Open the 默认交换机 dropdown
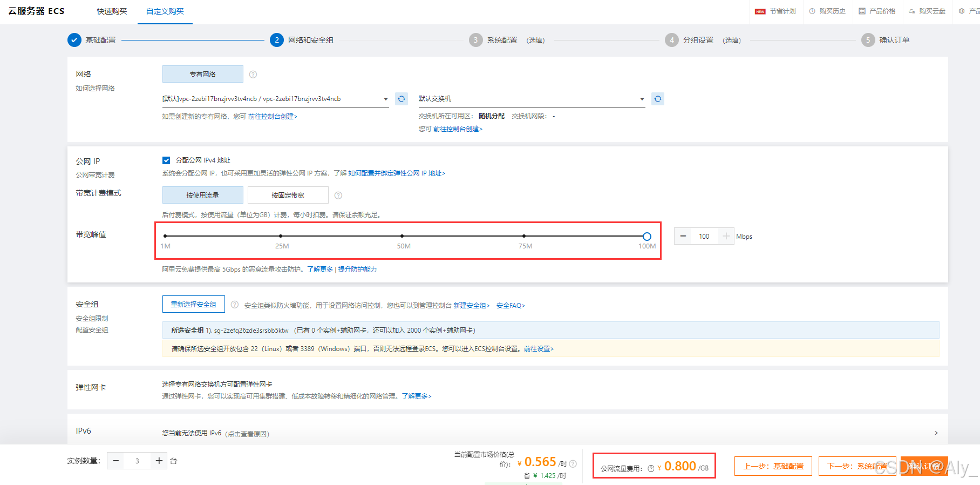 (532, 99)
